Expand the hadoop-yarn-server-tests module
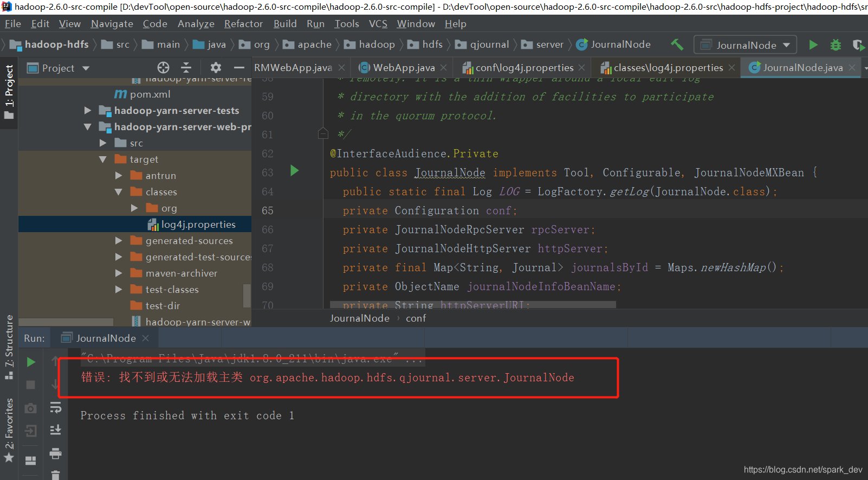The height and width of the screenshot is (480, 868). coord(87,110)
